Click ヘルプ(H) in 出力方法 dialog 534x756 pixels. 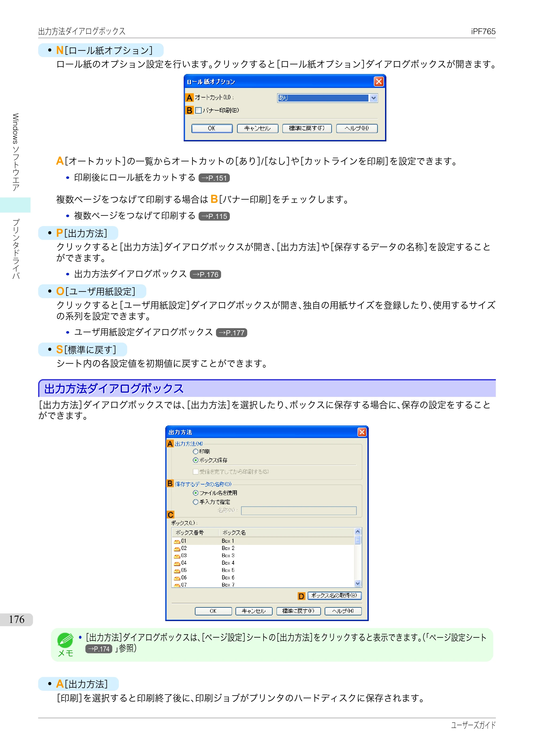pos(343,611)
